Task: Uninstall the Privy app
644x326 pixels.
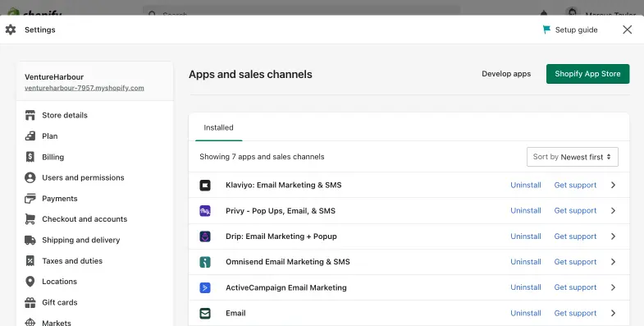Action: [x=526, y=210]
